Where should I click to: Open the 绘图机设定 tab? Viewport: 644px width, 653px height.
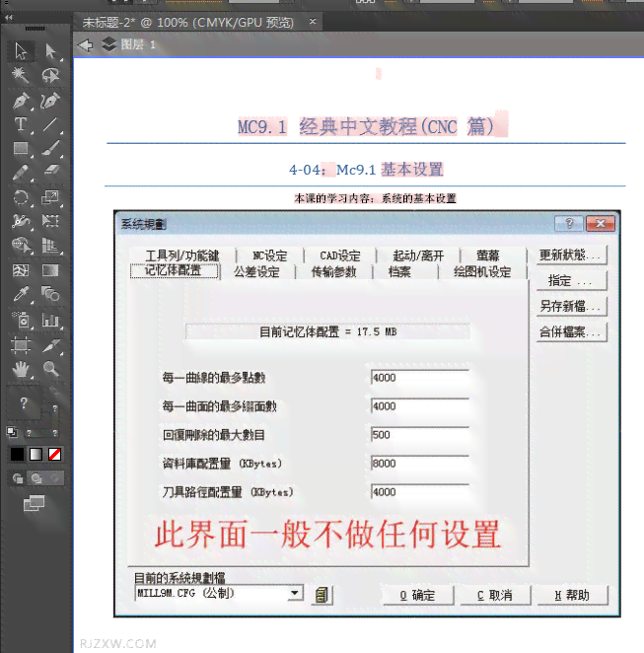482,272
